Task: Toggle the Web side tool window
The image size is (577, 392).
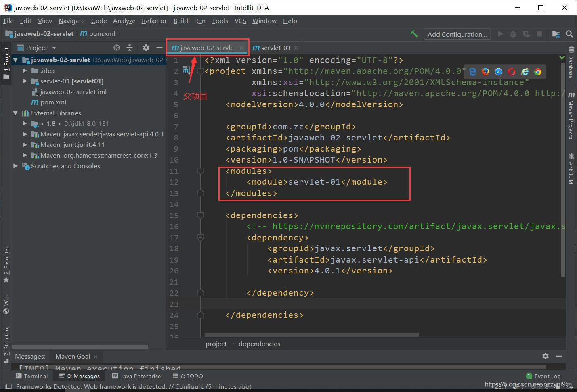Action: tap(6, 304)
